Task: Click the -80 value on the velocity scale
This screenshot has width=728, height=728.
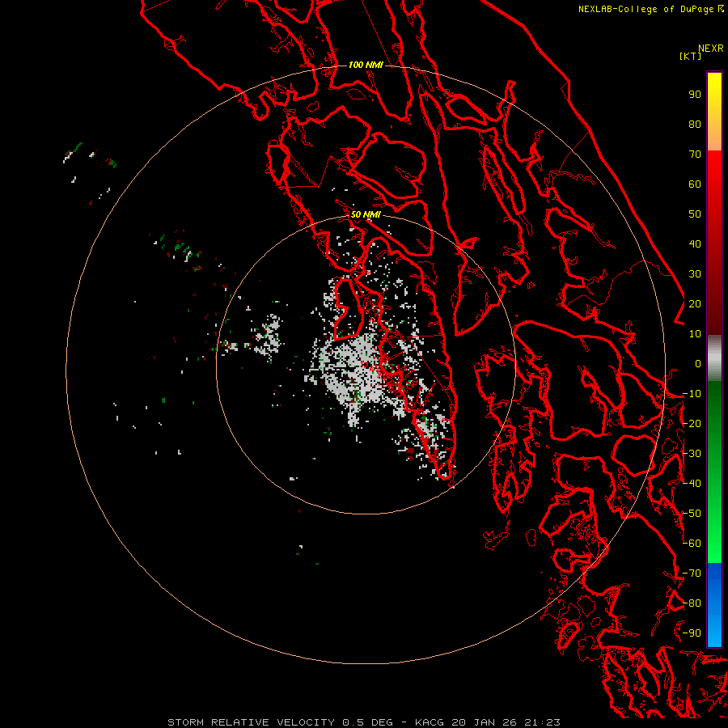Action: click(x=692, y=603)
